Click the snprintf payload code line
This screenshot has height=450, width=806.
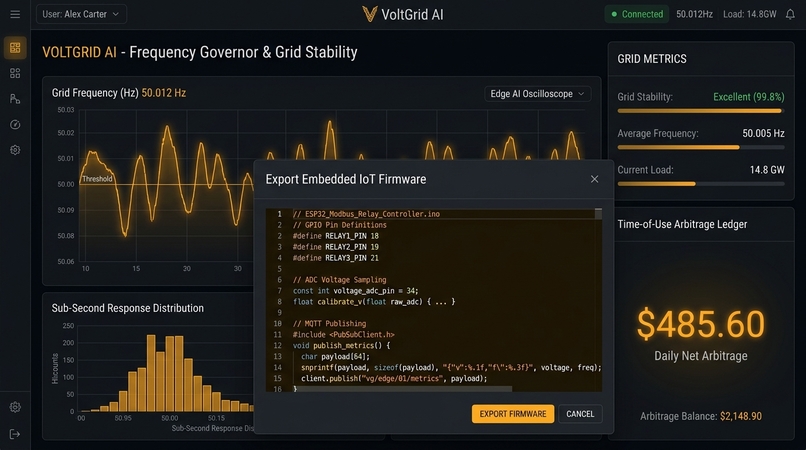point(451,368)
